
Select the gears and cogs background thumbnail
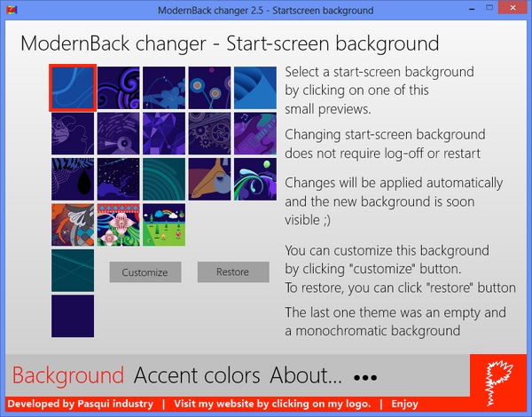tap(209, 133)
